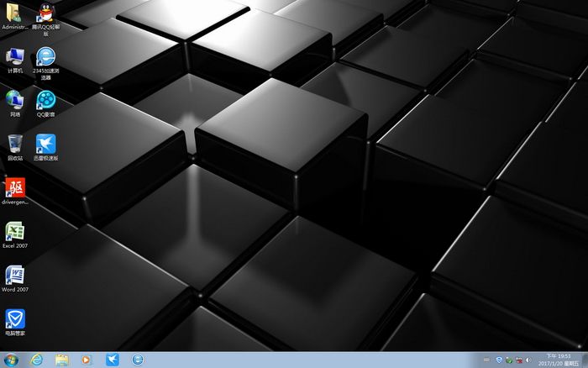
Task: Launch Internet Explorer from the taskbar
Action: tap(37, 360)
